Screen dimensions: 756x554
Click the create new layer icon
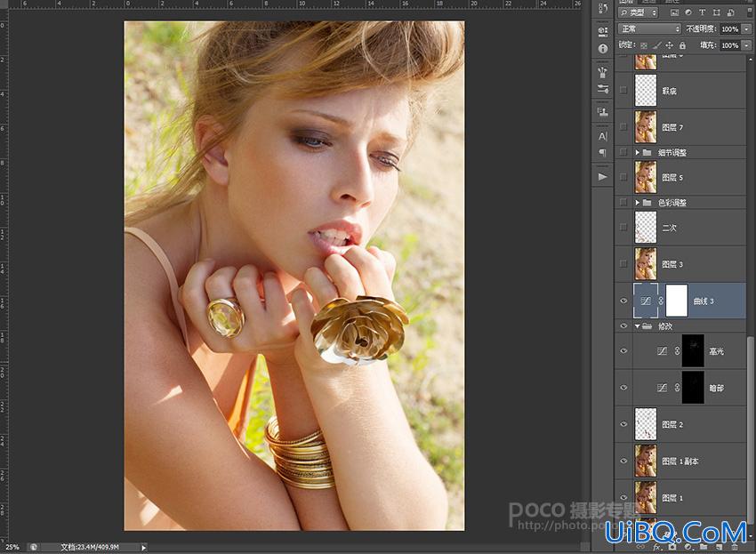click(x=719, y=547)
